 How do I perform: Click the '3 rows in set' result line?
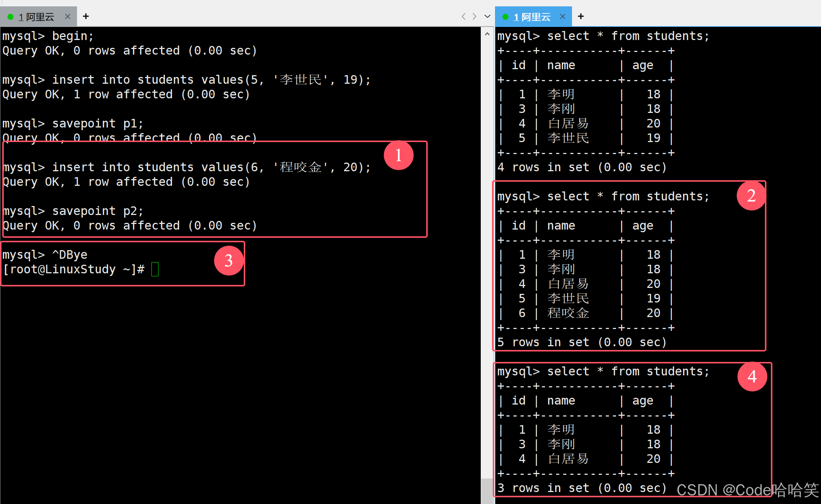pyautogui.click(x=582, y=488)
